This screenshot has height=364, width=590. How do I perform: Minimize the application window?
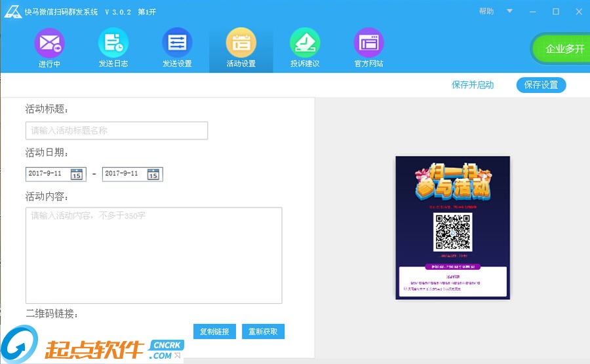click(x=533, y=12)
